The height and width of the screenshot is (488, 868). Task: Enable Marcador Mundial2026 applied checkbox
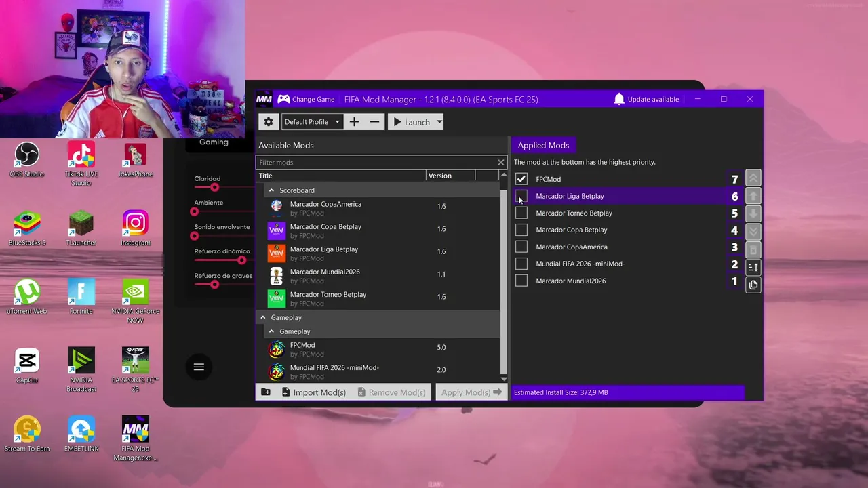pyautogui.click(x=521, y=281)
